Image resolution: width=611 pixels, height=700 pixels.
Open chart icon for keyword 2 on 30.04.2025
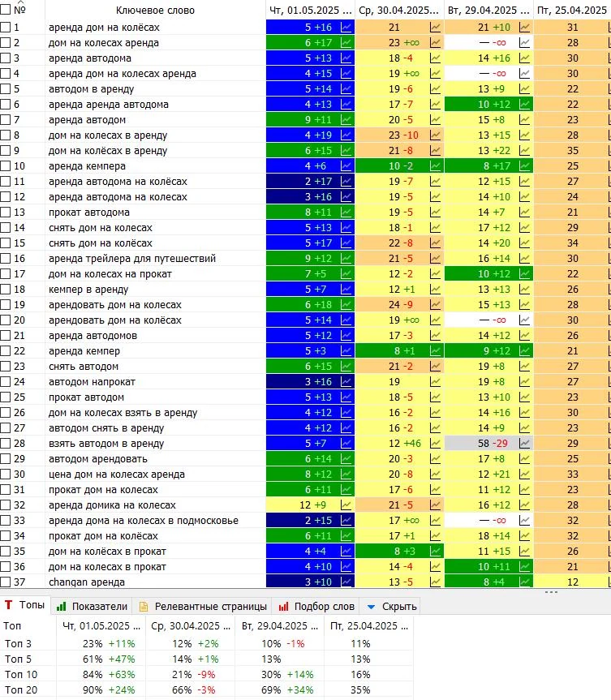coord(435,43)
